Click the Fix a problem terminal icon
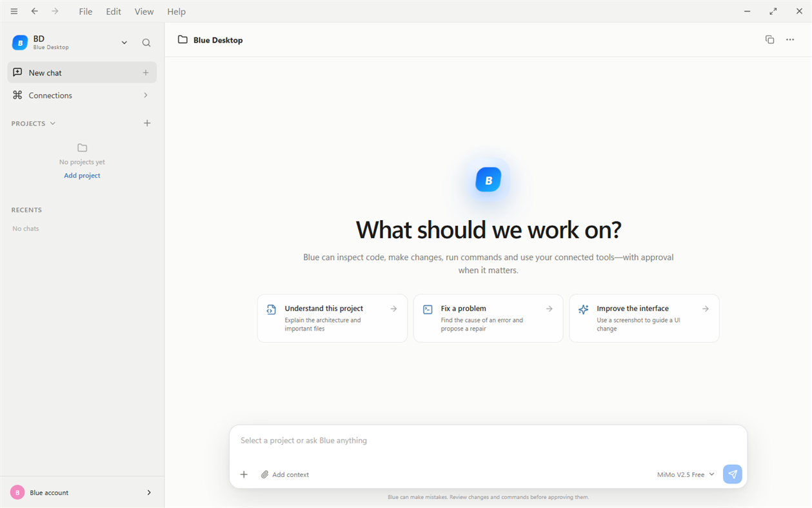This screenshot has width=812, height=508. pyautogui.click(x=428, y=310)
